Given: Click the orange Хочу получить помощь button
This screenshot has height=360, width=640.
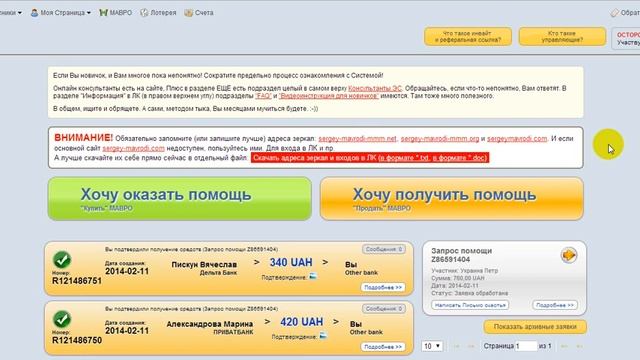Looking at the screenshot, I should tap(452, 199).
